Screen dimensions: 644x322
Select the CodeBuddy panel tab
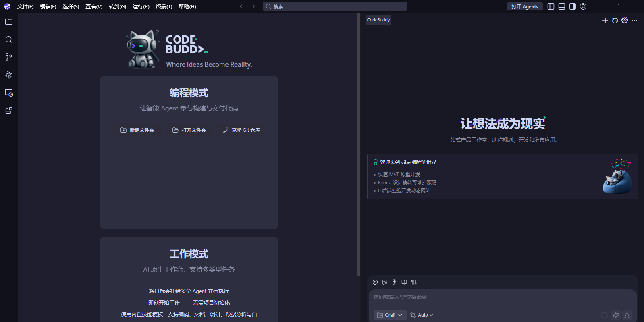[378, 20]
